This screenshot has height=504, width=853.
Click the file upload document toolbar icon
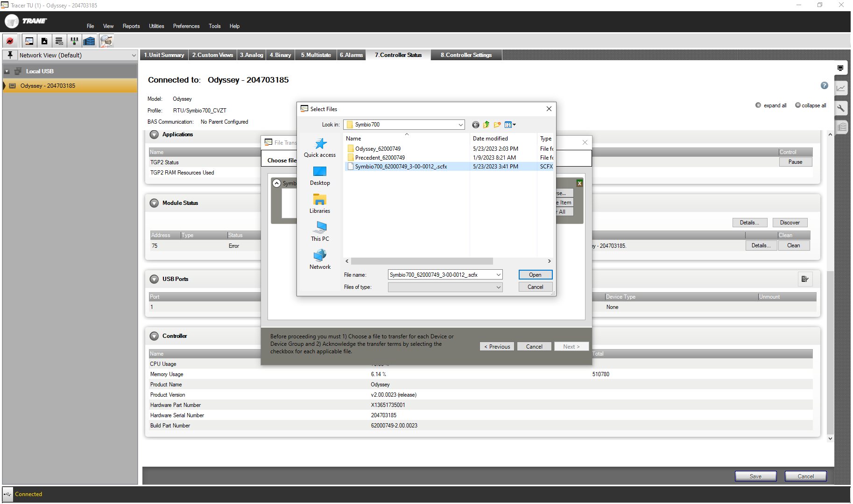[x=44, y=41]
